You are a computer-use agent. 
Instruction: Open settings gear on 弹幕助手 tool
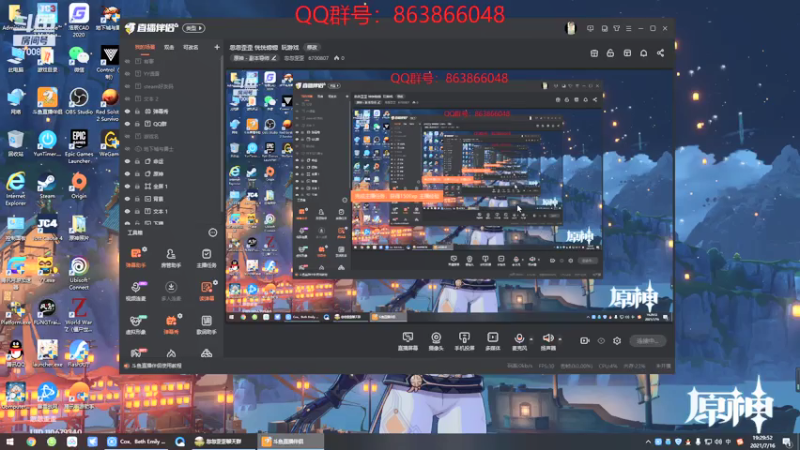click(x=145, y=249)
